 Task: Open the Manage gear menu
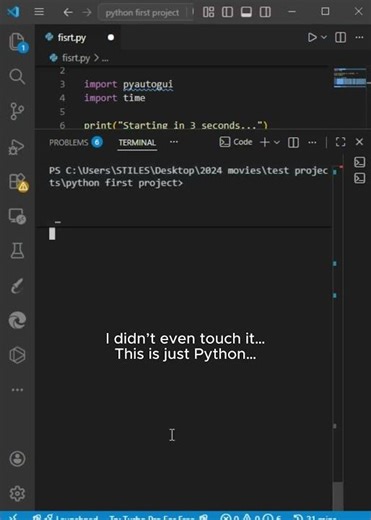pos(17,493)
